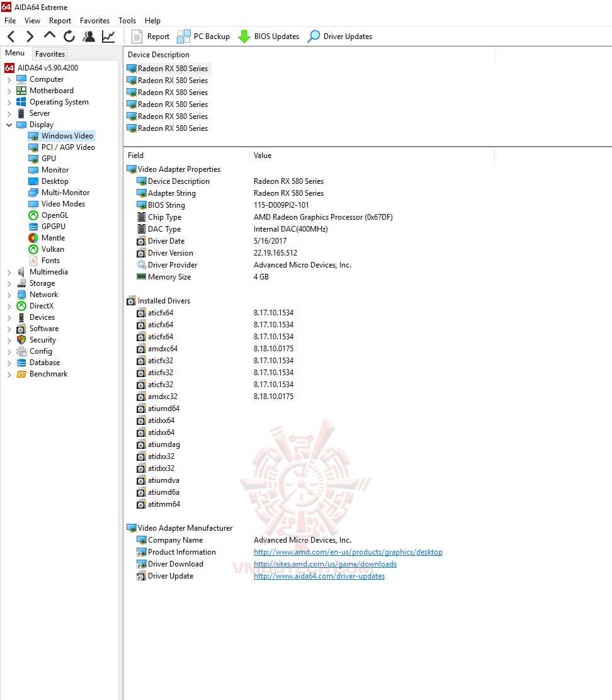Expand the Operating System tree node
Image resolution: width=612 pixels, height=700 pixels.
tap(9, 103)
